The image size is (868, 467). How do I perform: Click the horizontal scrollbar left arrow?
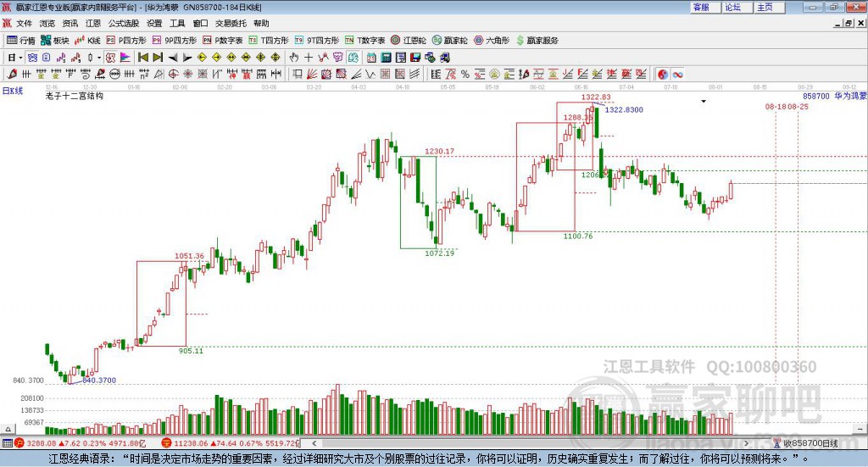[x=314, y=443]
